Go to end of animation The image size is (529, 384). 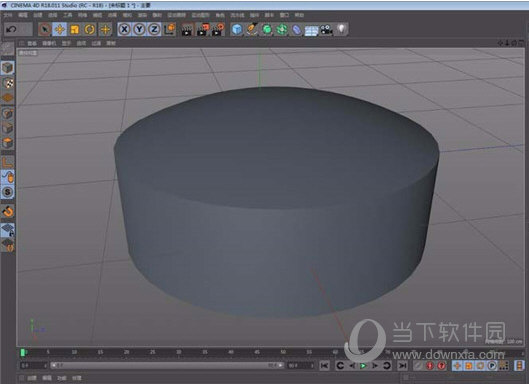click(402, 366)
